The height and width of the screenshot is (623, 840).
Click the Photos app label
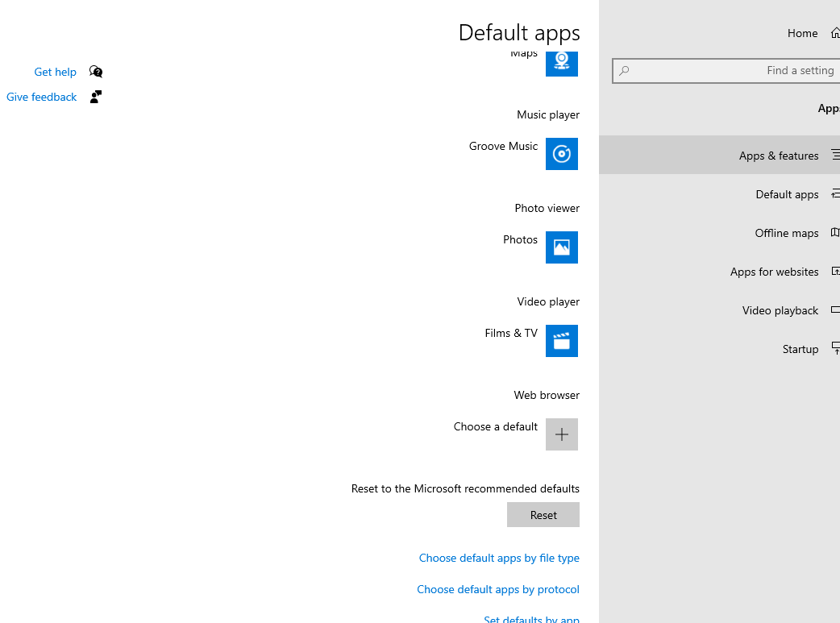tap(520, 239)
